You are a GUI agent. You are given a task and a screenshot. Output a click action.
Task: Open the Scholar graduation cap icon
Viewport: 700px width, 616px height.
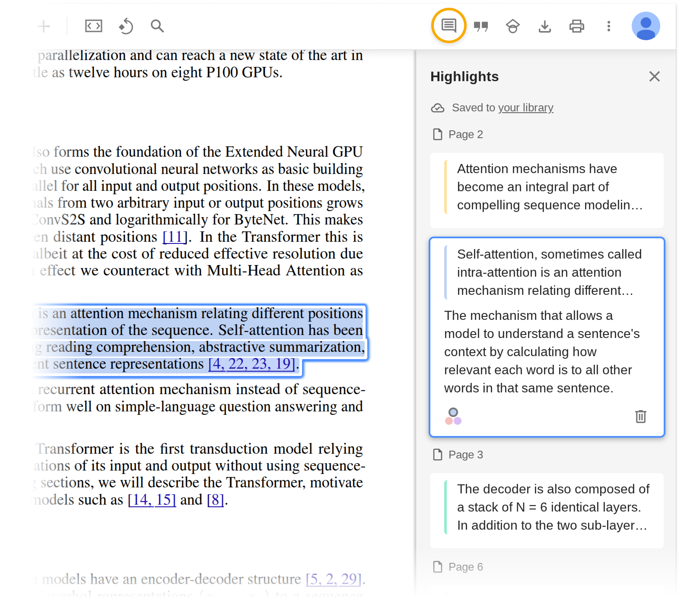[513, 26]
